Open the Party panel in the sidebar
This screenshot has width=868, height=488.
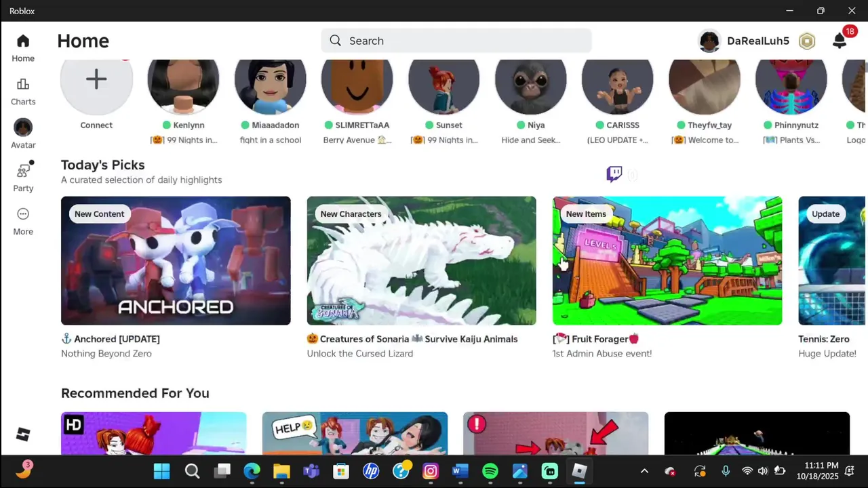click(x=22, y=178)
